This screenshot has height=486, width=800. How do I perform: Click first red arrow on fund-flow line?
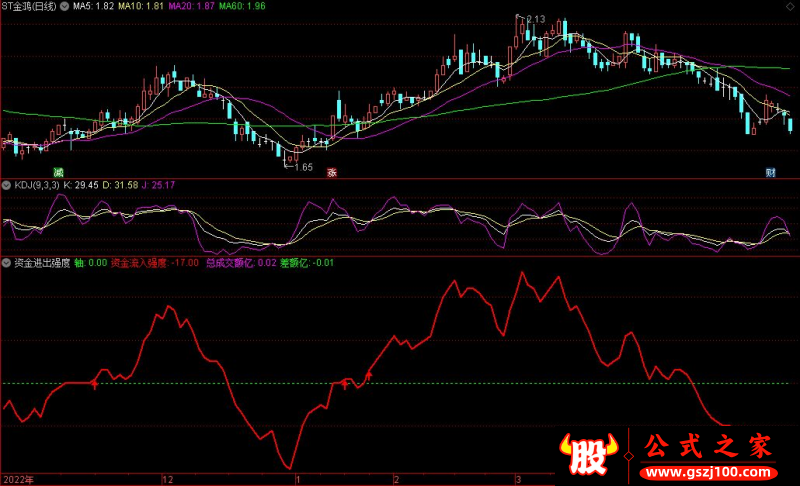94,383
